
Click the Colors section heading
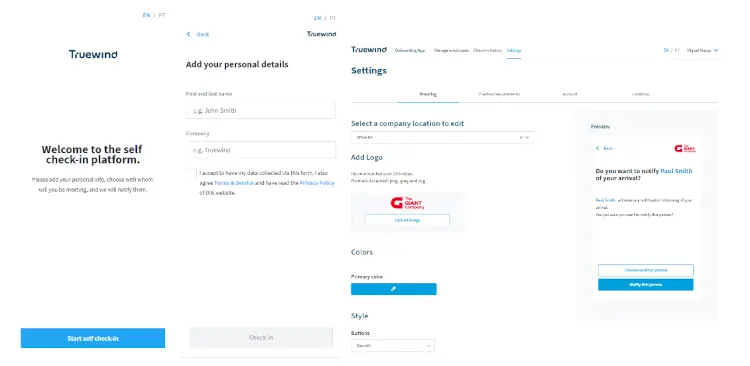pos(362,252)
